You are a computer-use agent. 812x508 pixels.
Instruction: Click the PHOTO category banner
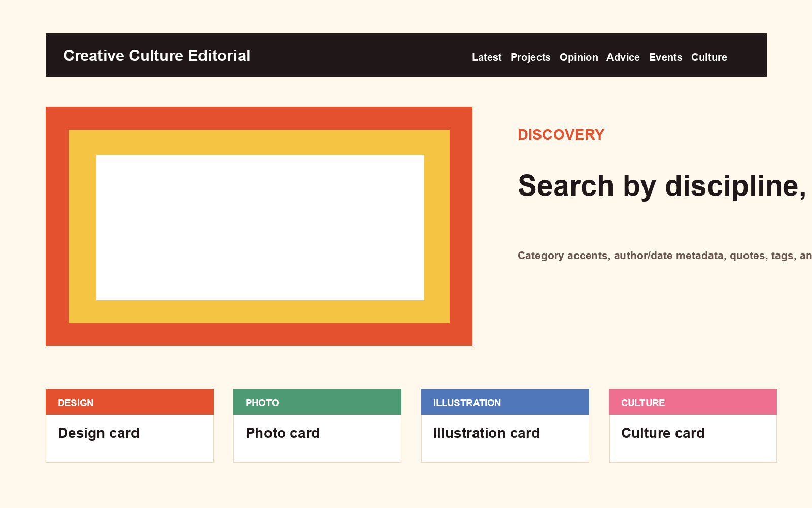coord(317,402)
